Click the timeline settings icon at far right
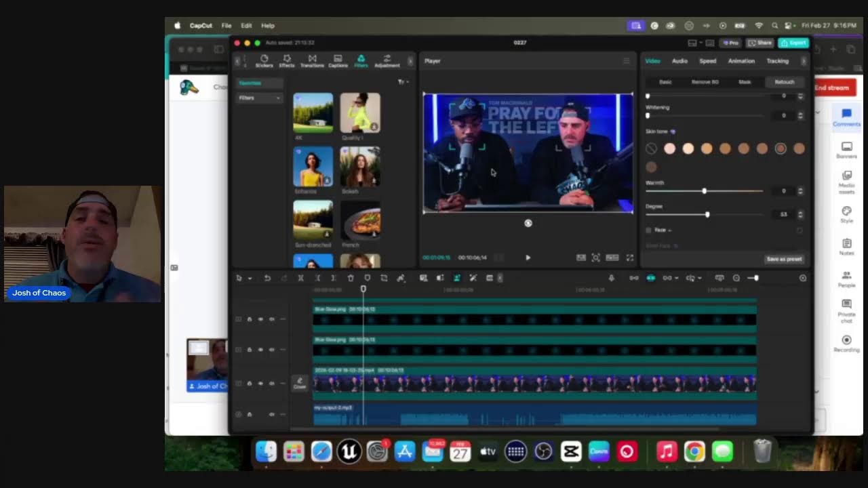Viewport: 868px width, 488px height. 803,278
